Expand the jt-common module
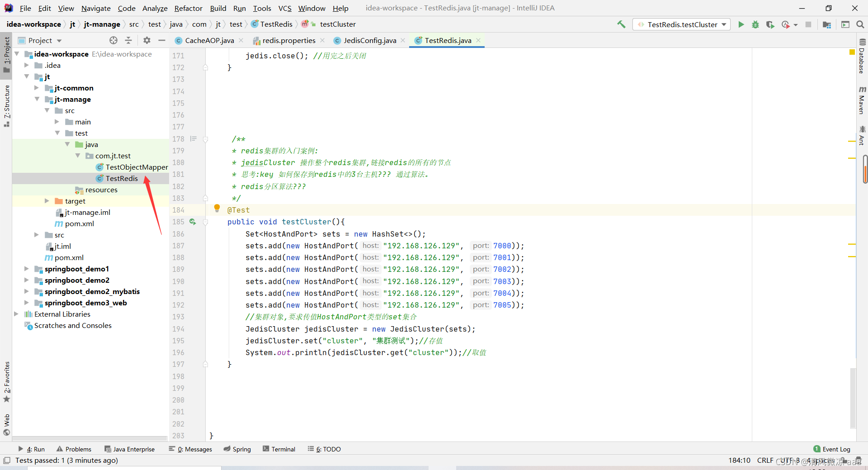This screenshot has width=868, height=470. (x=37, y=88)
